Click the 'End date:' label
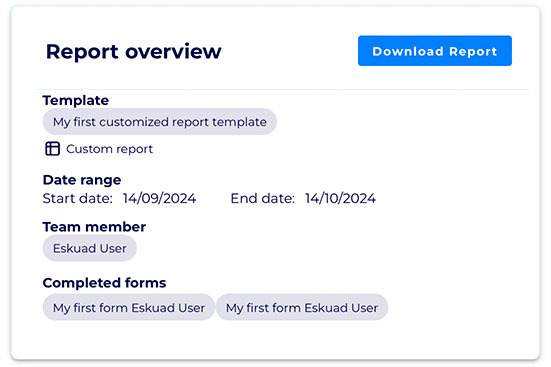Screen dimensions: 551x367 (x=262, y=198)
